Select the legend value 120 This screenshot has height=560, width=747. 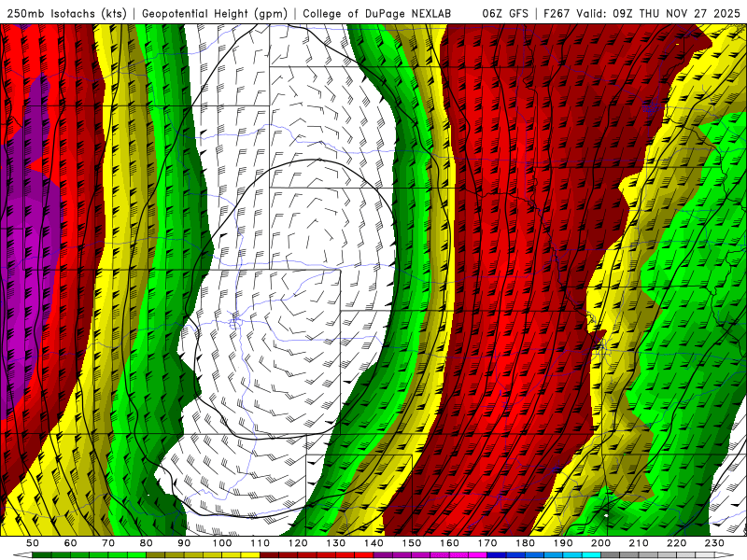pyautogui.click(x=298, y=543)
